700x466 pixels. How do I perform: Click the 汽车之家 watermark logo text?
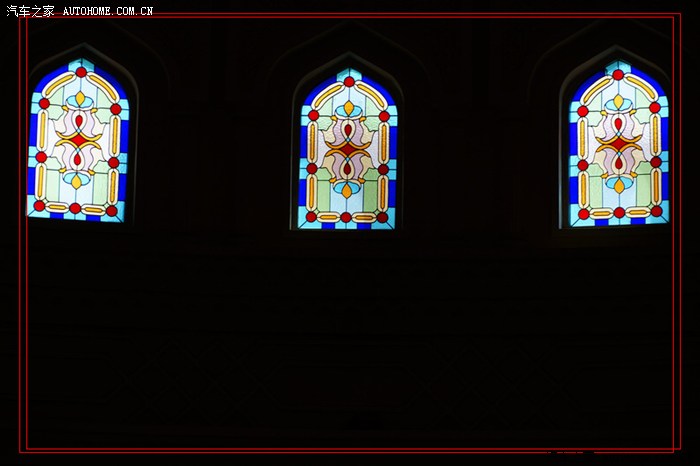point(30,11)
